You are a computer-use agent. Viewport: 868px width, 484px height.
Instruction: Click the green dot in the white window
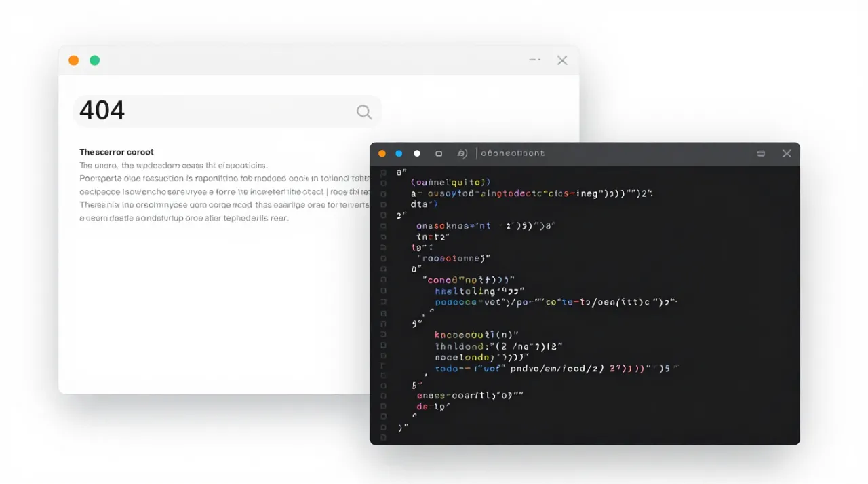95,60
